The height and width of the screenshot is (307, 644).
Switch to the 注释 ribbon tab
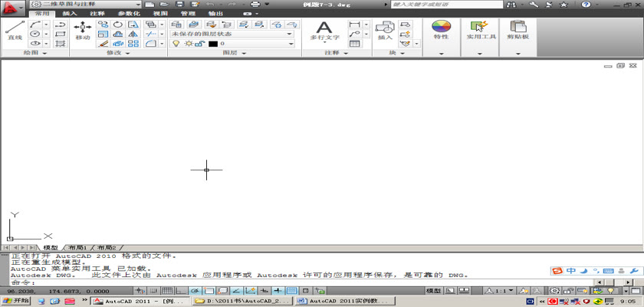tap(97, 14)
